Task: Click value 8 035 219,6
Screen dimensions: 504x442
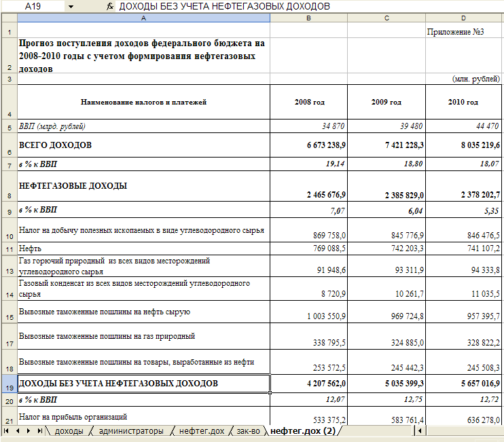Action: 463,145
